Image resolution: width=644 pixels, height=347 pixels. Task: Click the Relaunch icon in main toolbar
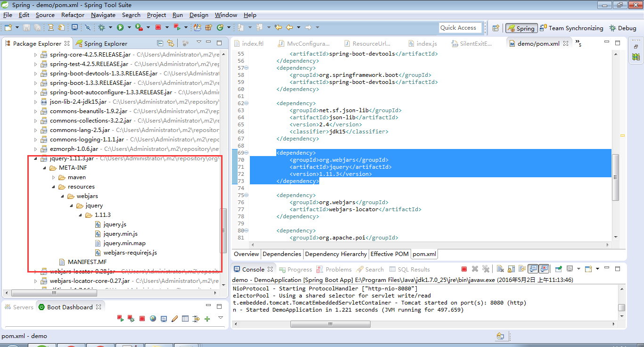click(x=176, y=28)
